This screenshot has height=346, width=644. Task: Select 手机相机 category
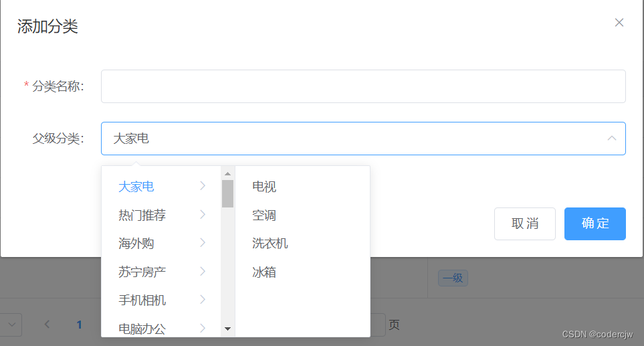[x=142, y=300]
